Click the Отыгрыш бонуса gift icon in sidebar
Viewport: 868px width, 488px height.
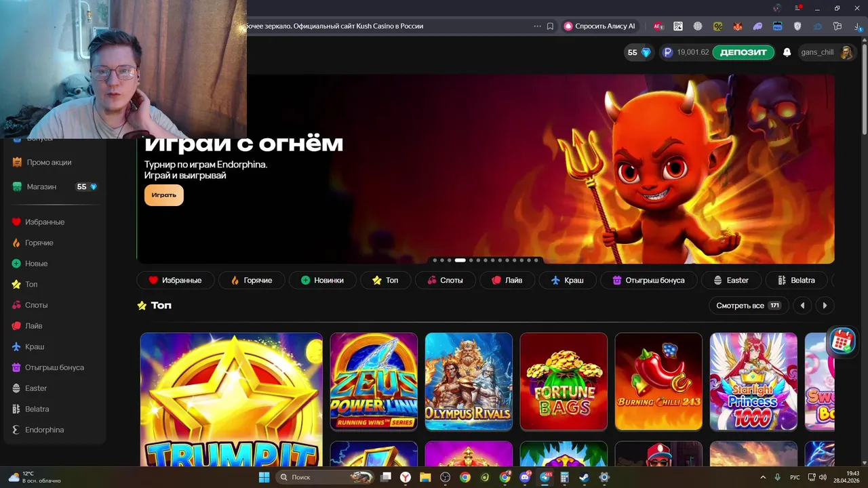[x=17, y=367]
